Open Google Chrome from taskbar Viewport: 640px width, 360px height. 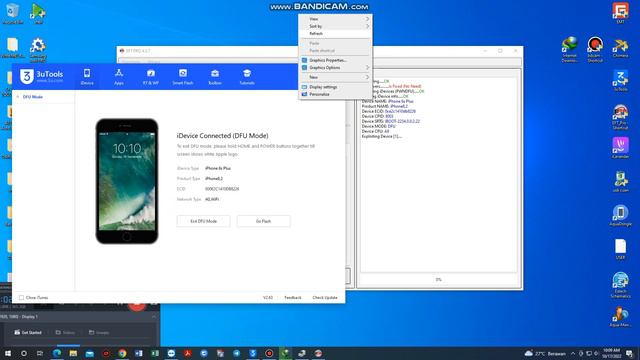tap(122, 353)
